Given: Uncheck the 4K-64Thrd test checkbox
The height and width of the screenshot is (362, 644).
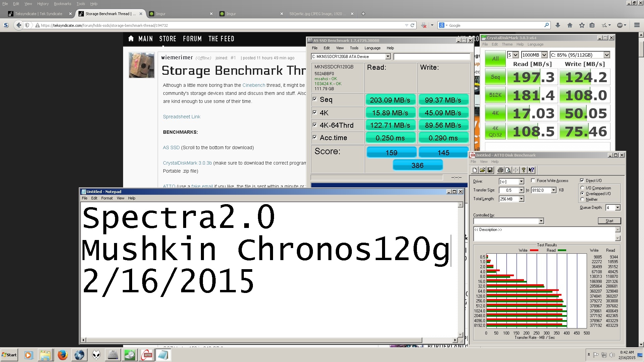Looking at the screenshot, I should click(x=315, y=125).
